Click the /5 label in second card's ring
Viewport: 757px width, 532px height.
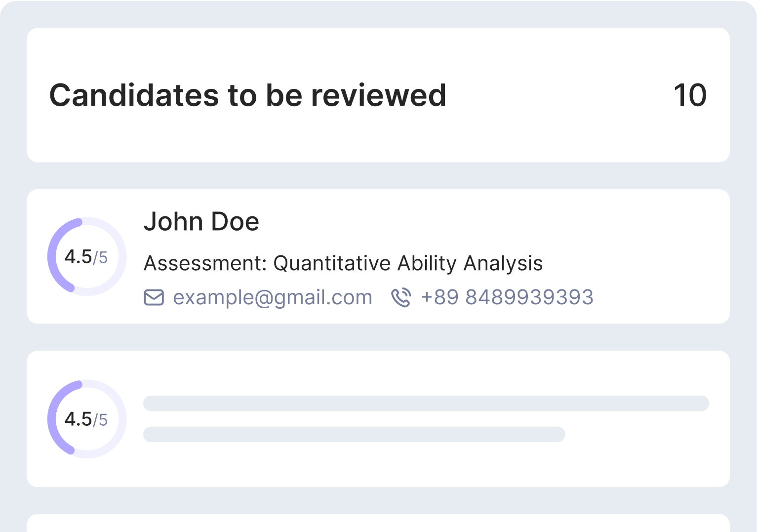click(100, 420)
